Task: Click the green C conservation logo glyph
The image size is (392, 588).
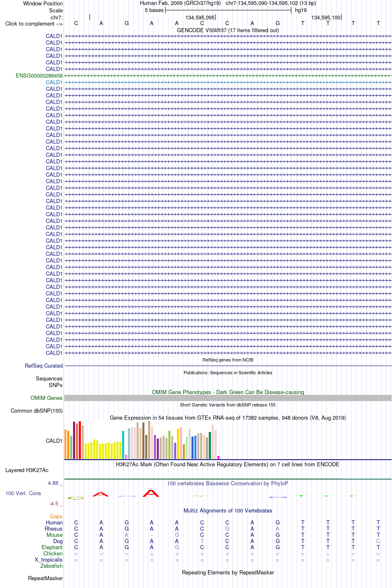Action: coord(76,498)
